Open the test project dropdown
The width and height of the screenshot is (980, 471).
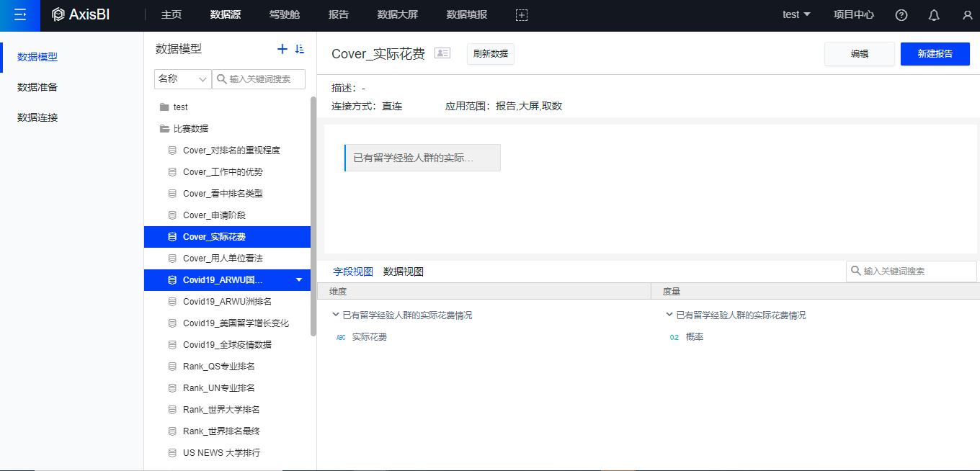click(x=796, y=14)
